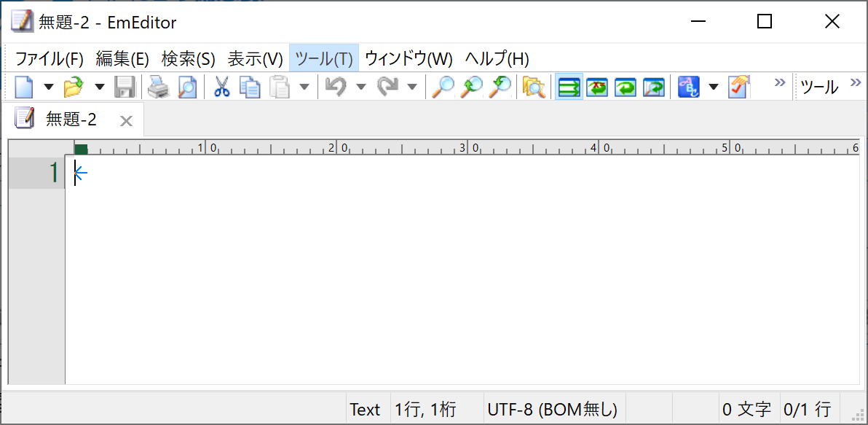Click the ツール toolbar label
This screenshot has width=868, height=425.
point(820,87)
